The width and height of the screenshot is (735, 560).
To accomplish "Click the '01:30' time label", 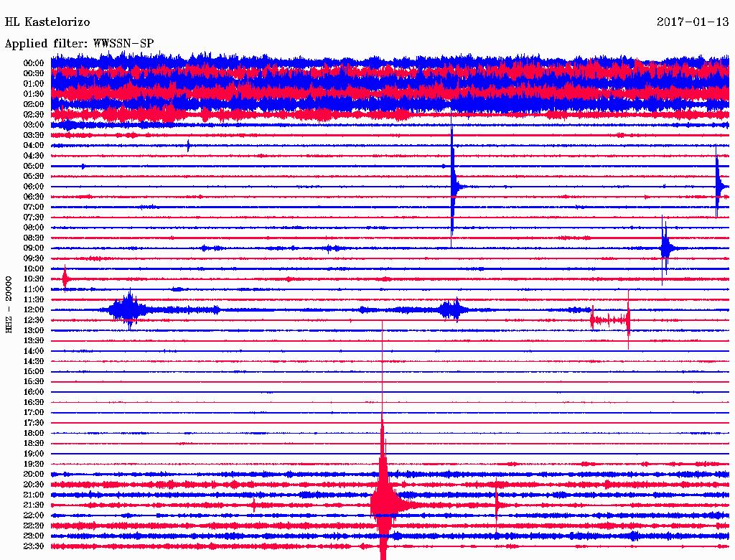I will click(34, 94).
